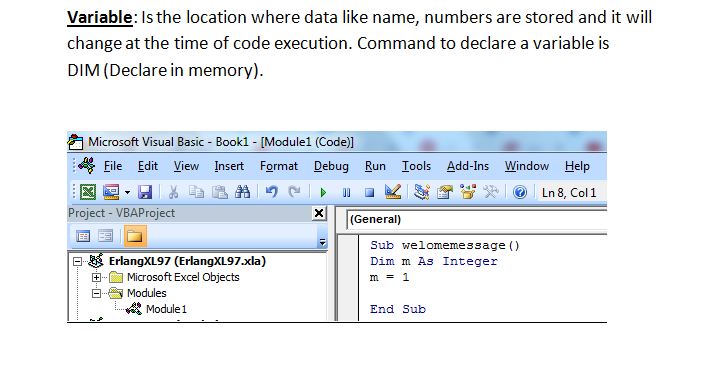Click the Copy icon in toolbar
The image size is (718, 365).
point(196,192)
